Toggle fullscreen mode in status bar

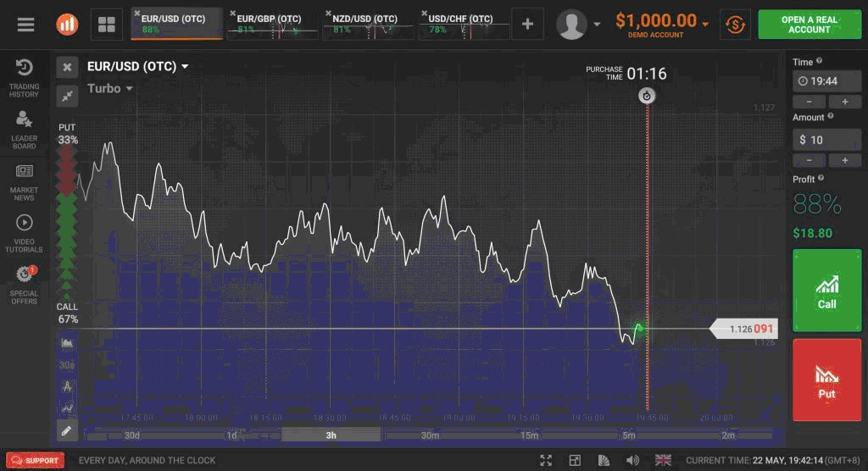pyautogui.click(x=546, y=460)
